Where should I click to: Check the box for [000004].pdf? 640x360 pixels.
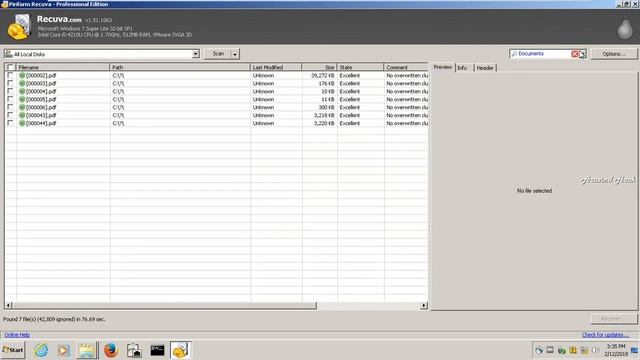coord(10,91)
